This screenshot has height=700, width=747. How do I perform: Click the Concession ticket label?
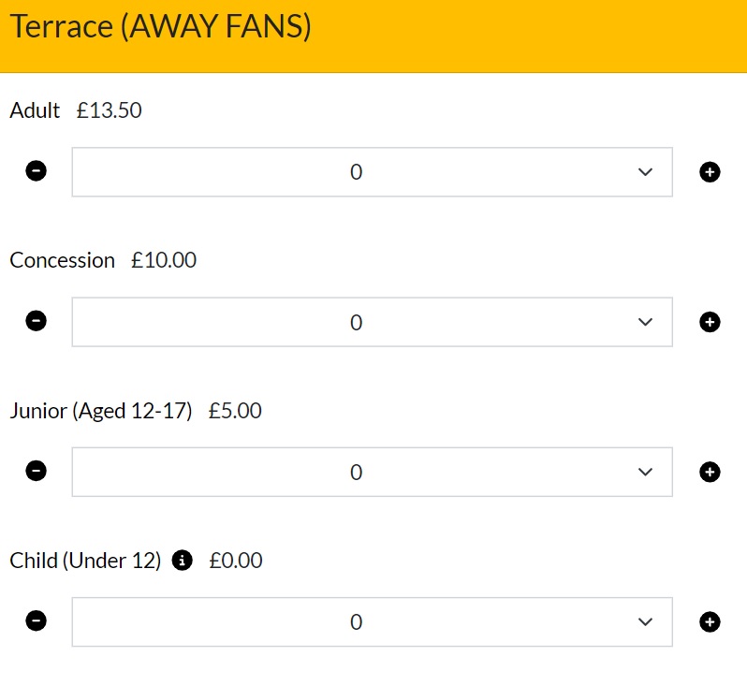63,260
